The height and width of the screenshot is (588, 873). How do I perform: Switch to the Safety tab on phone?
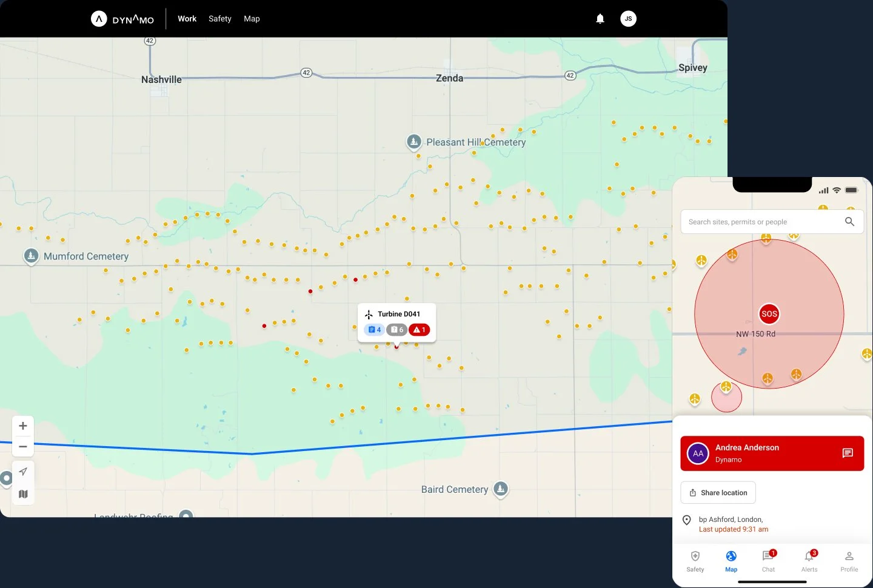(695, 561)
